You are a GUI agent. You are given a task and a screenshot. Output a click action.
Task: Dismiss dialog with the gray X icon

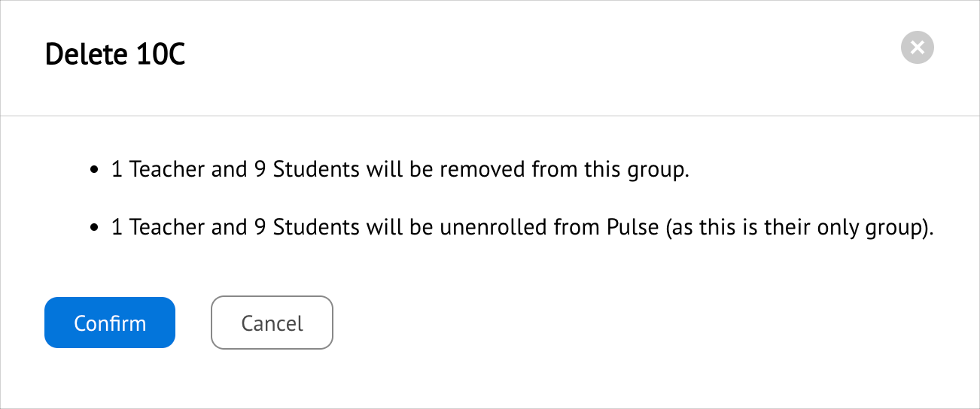pos(917,48)
